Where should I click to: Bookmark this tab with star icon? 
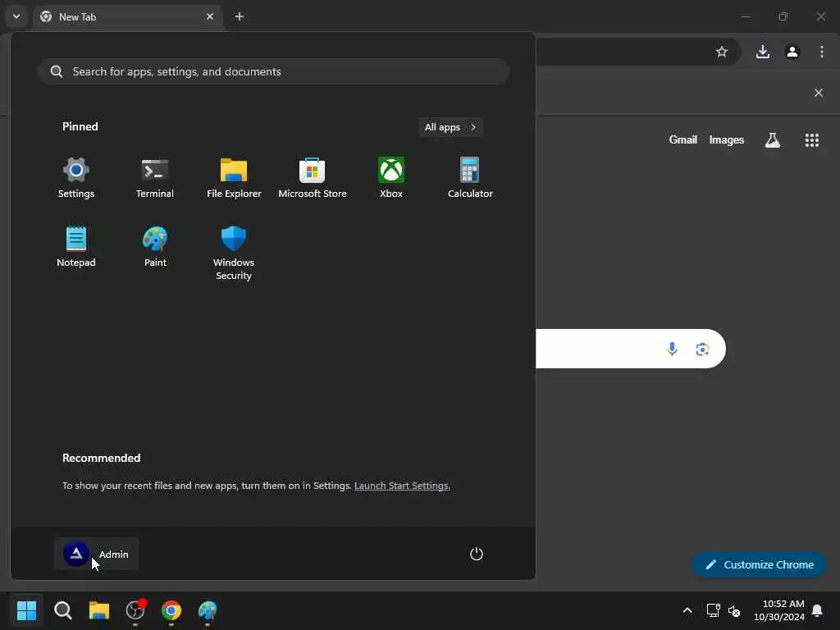click(722, 52)
